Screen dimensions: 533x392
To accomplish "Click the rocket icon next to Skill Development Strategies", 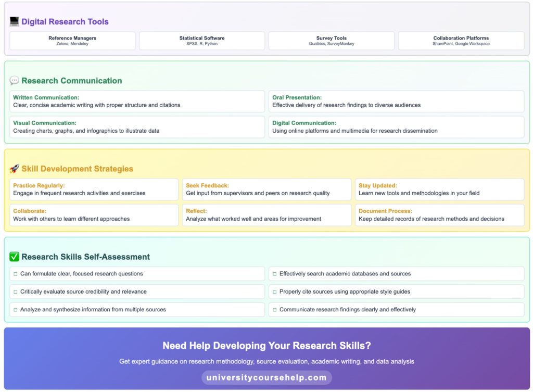I will click(16, 169).
